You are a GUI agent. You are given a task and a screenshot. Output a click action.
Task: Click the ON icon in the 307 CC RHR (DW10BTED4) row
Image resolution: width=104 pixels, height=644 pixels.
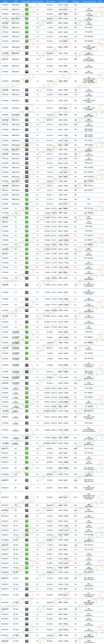[27, 540]
